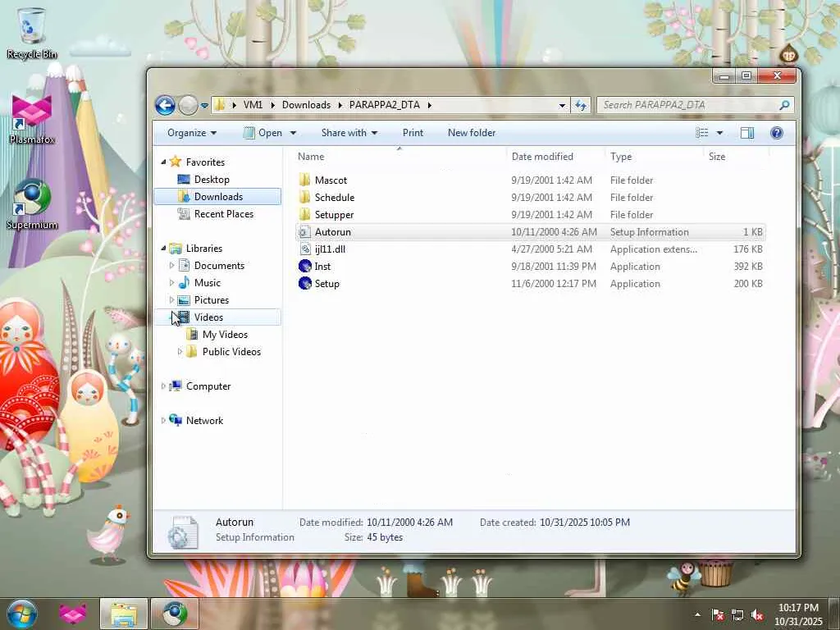Select Desktop under Favorites
Screen dimensions: 840x630
click(212, 180)
